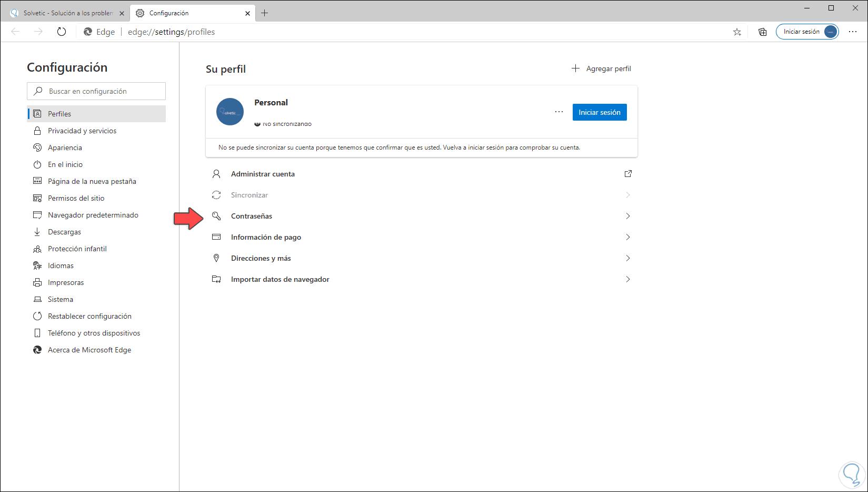Switch to the Solvetic browser tab
868x492 pixels.
(67, 13)
